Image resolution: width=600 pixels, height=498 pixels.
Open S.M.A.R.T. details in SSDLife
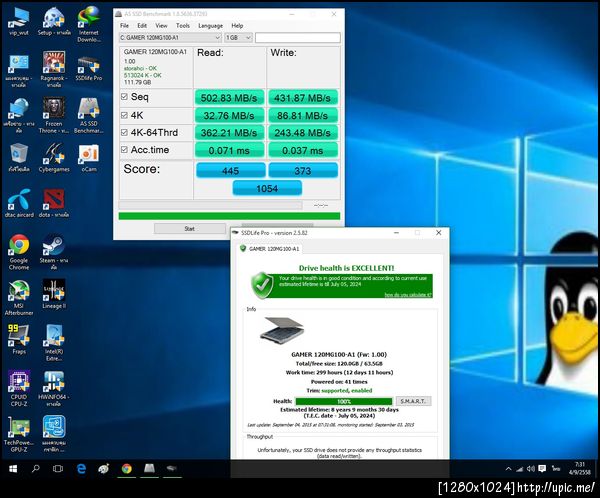[413, 401]
